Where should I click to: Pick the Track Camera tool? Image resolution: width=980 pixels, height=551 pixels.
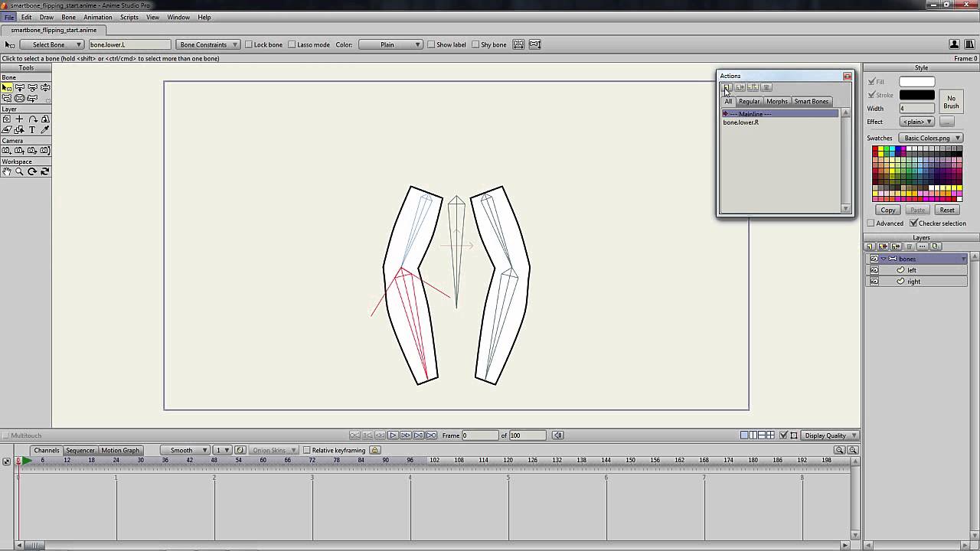7,151
